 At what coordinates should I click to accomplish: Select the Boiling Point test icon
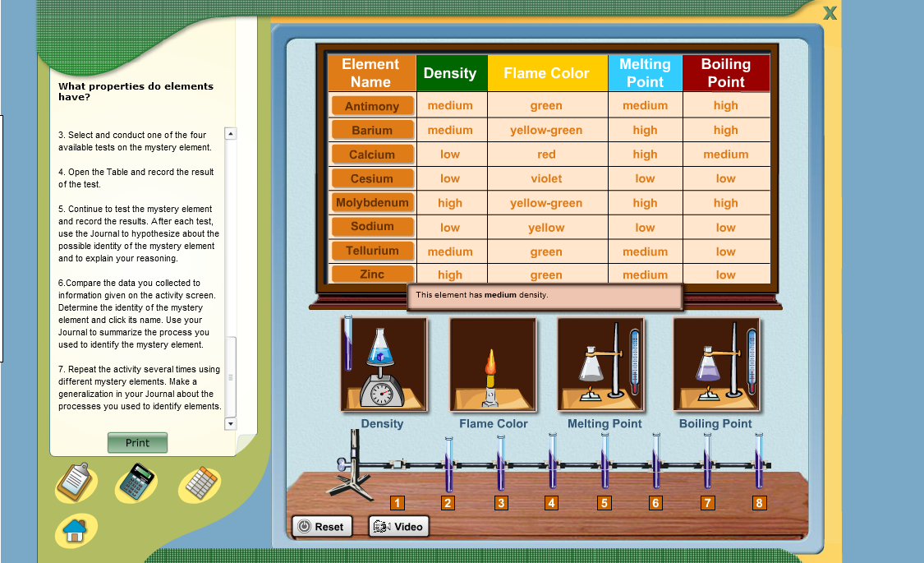coord(716,364)
